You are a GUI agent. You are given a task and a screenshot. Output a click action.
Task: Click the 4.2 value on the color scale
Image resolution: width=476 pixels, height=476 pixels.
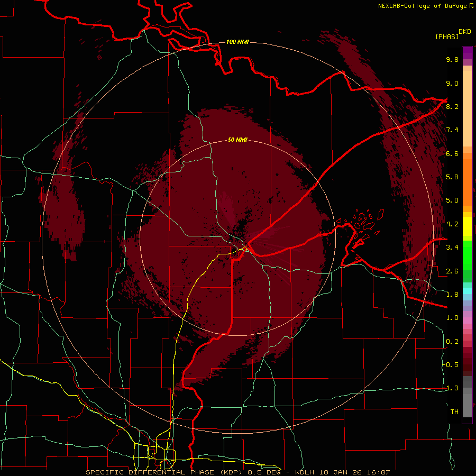(x=452, y=224)
